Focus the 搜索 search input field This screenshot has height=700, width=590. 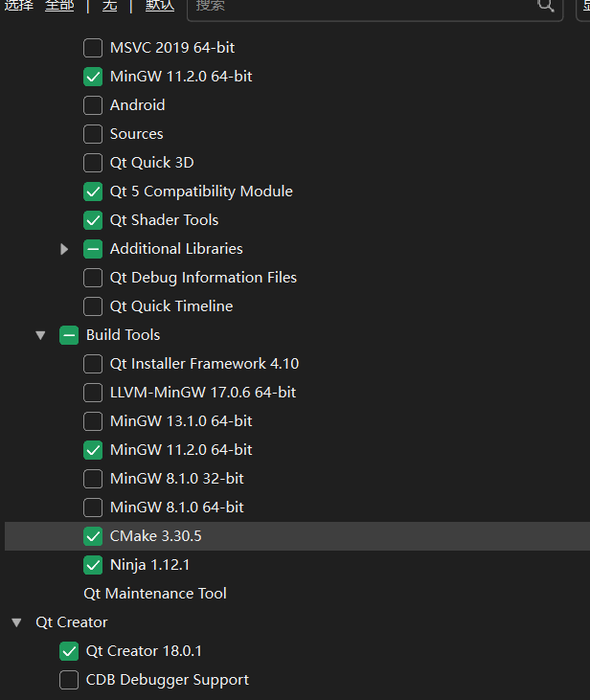364,6
